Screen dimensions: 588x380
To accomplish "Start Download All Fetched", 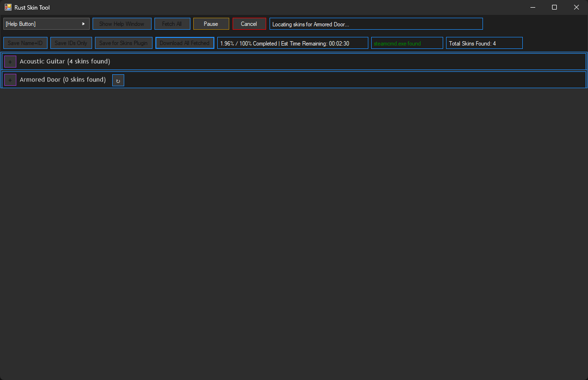I will click(185, 43).
